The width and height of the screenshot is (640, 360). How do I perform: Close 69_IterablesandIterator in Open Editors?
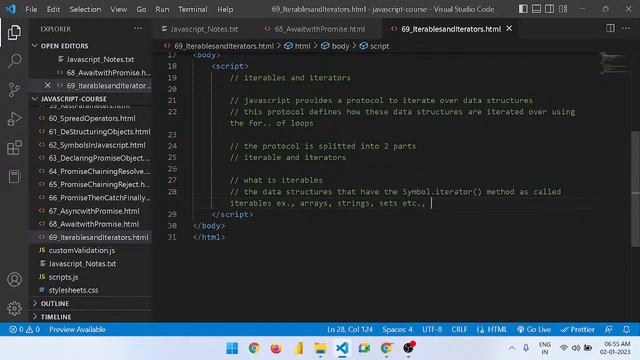click(48, 85)
